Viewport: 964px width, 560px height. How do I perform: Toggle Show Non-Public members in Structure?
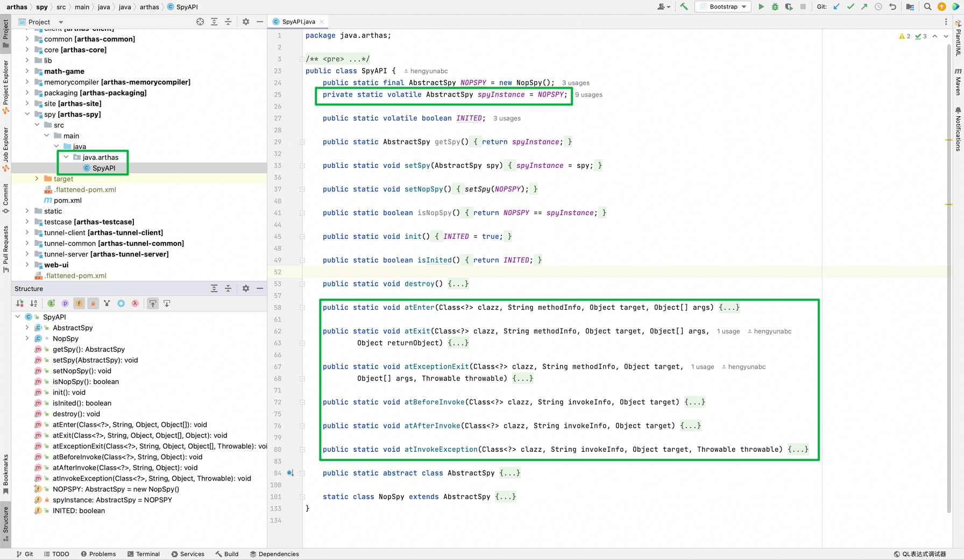[93, 303]
